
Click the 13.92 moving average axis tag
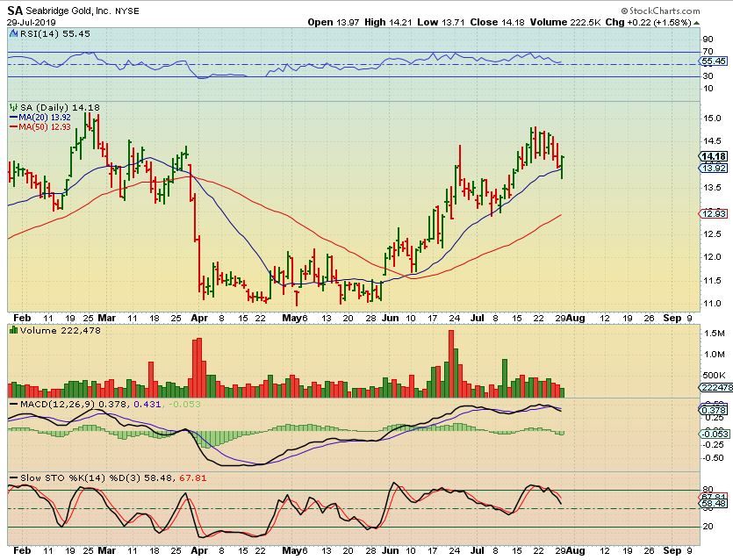[714, 169]
